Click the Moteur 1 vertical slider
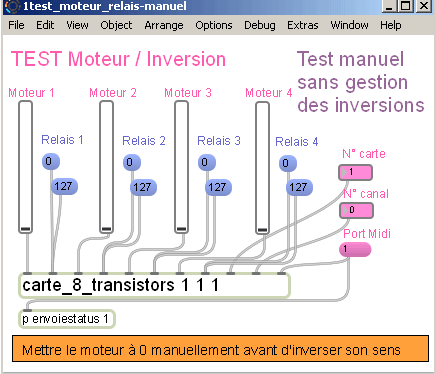This screenshot has height=374, width=436. click(25, 167)
